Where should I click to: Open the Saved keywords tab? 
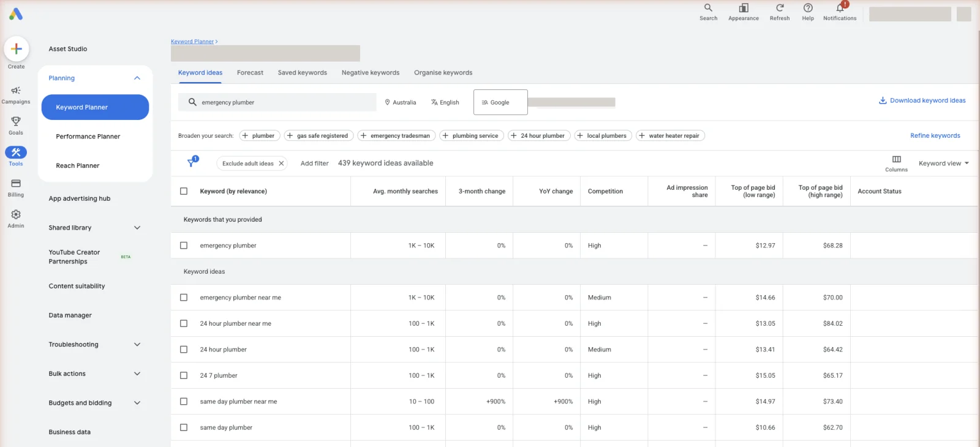[303, 72]
